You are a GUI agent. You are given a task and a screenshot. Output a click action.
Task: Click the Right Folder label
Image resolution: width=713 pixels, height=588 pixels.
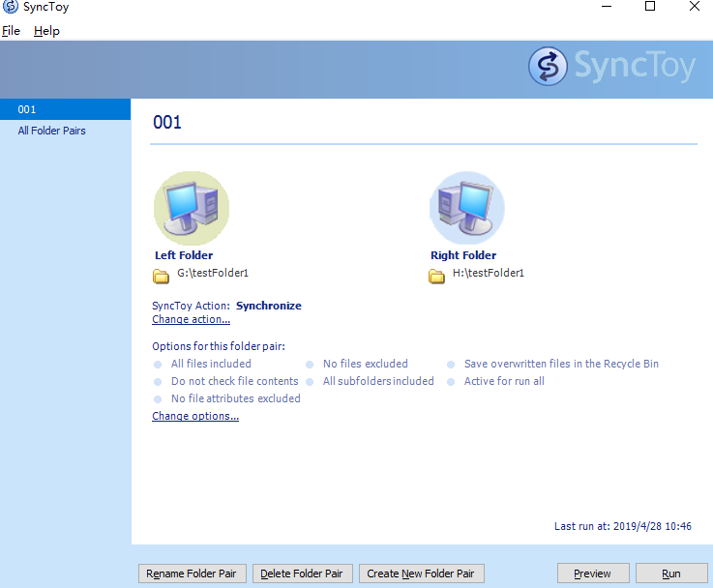[463, 255]
